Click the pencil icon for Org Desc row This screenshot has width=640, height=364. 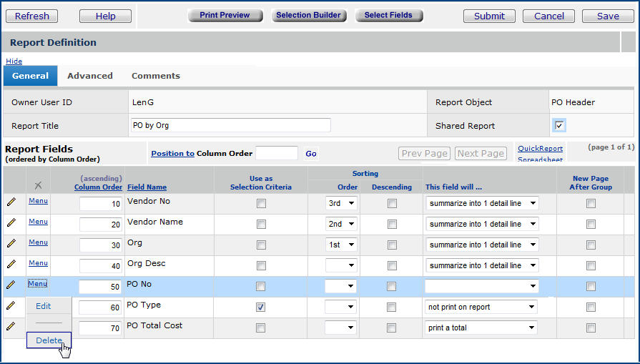[11, 265]
